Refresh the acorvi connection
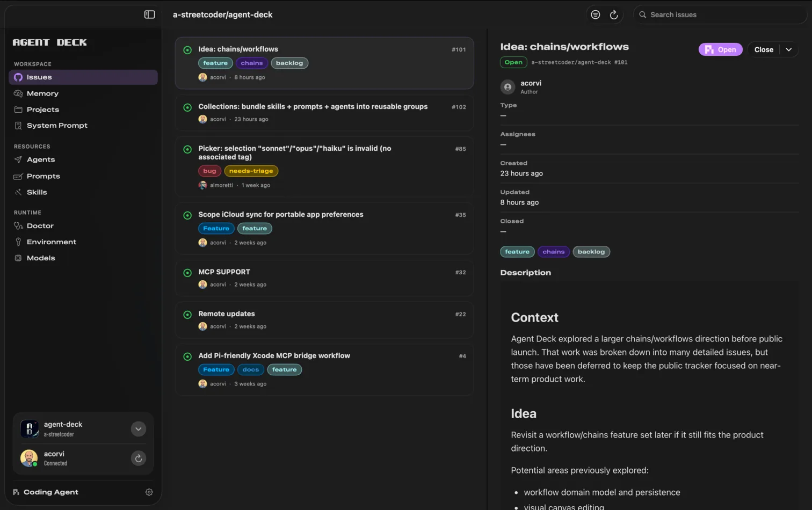 click(139, 458)
